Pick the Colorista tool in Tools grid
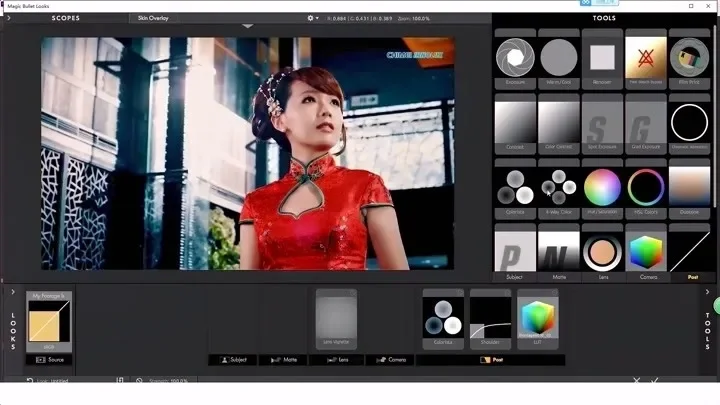720x405 pixels. coord(515,189)
